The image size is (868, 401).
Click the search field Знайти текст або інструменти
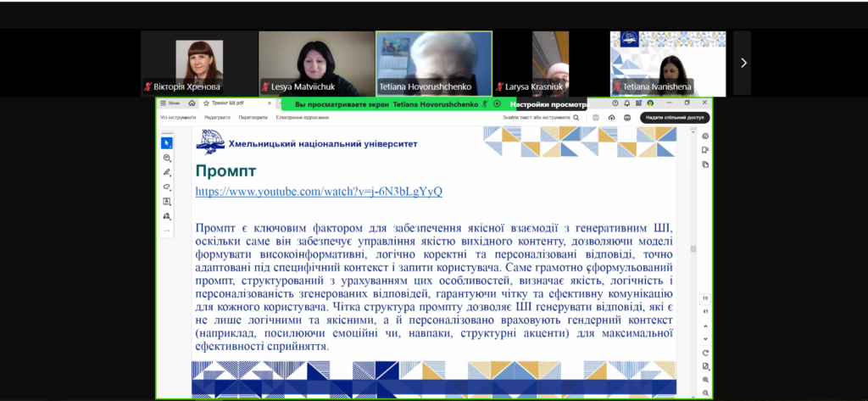(x=539, y=117)
